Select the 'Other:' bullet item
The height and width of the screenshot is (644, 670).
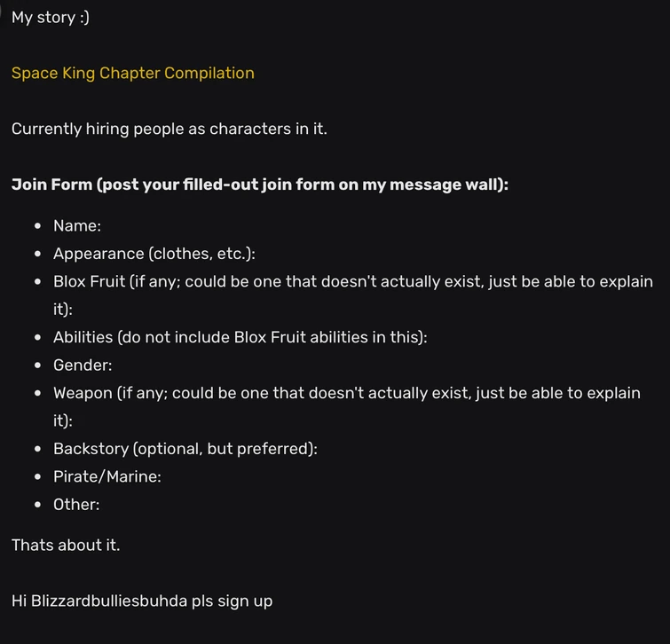pos(76,505)
